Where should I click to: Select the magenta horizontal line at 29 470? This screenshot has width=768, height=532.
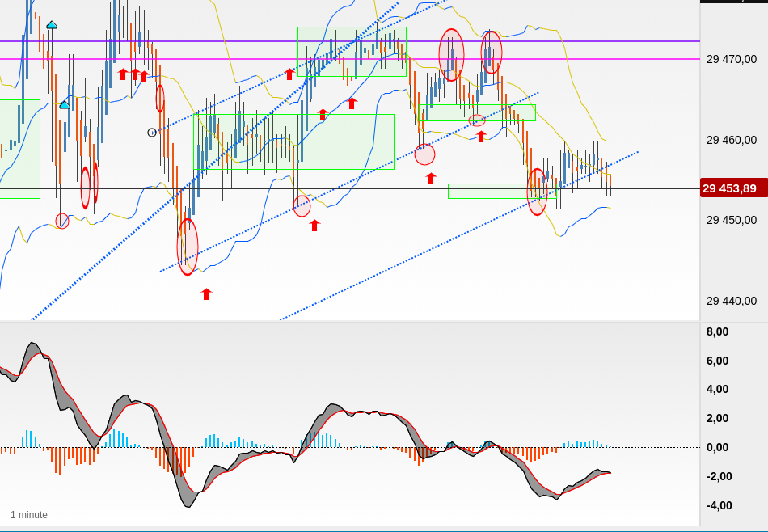click(350, 59)
